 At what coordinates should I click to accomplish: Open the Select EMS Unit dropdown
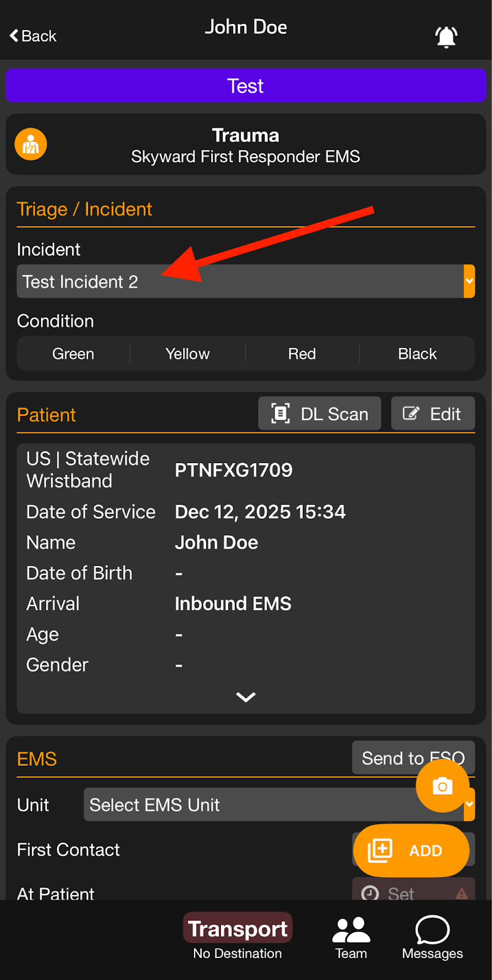(257, 805)
